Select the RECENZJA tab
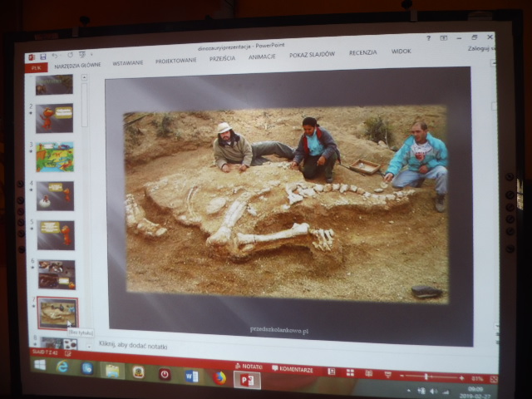532x399 pixels. 362,52
